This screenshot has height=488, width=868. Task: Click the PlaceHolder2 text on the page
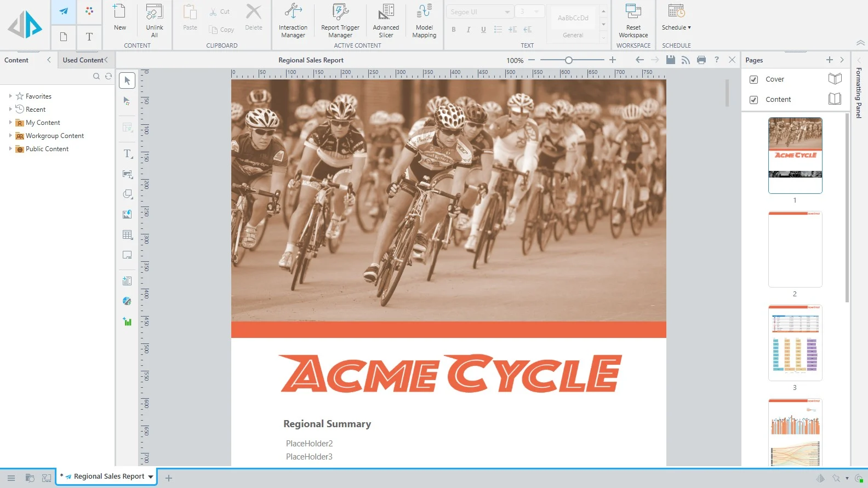[x=309, y=444]
